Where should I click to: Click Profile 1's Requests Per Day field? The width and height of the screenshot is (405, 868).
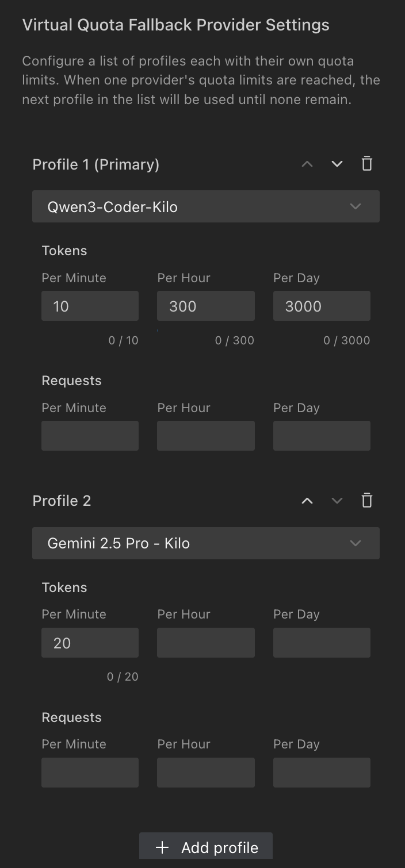(x=322, y=435)
